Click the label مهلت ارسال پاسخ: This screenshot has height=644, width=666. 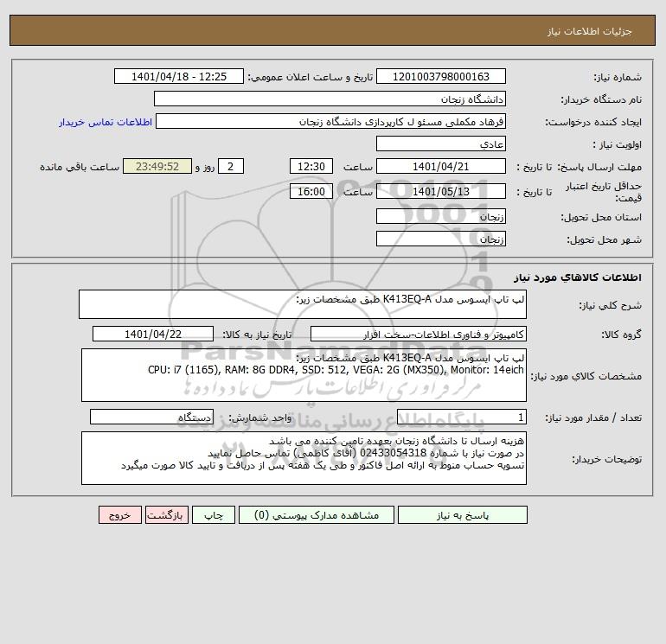click(x=599, y=167)
